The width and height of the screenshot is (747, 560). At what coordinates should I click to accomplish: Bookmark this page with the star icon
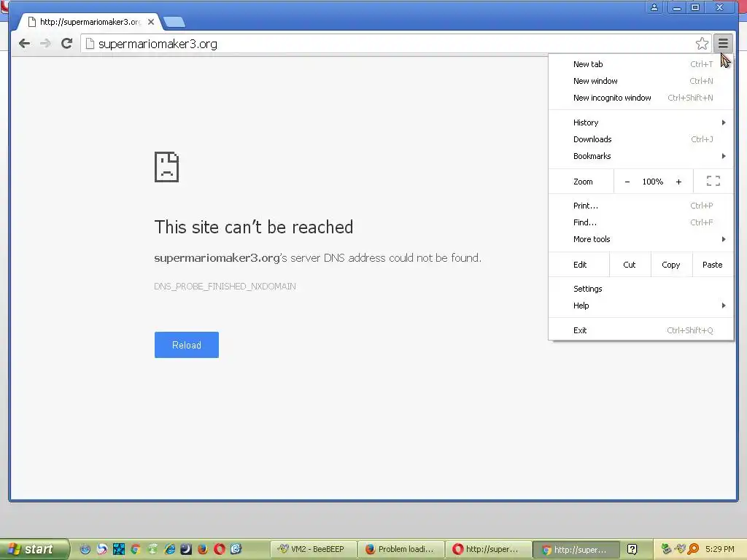pos(702,44)
